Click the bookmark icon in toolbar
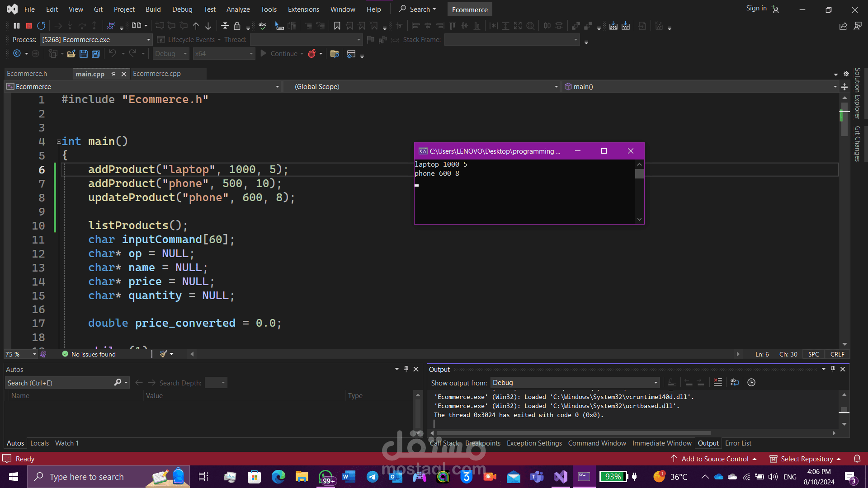Viewport: 868px width, 488px height. [x=337, y=26]
